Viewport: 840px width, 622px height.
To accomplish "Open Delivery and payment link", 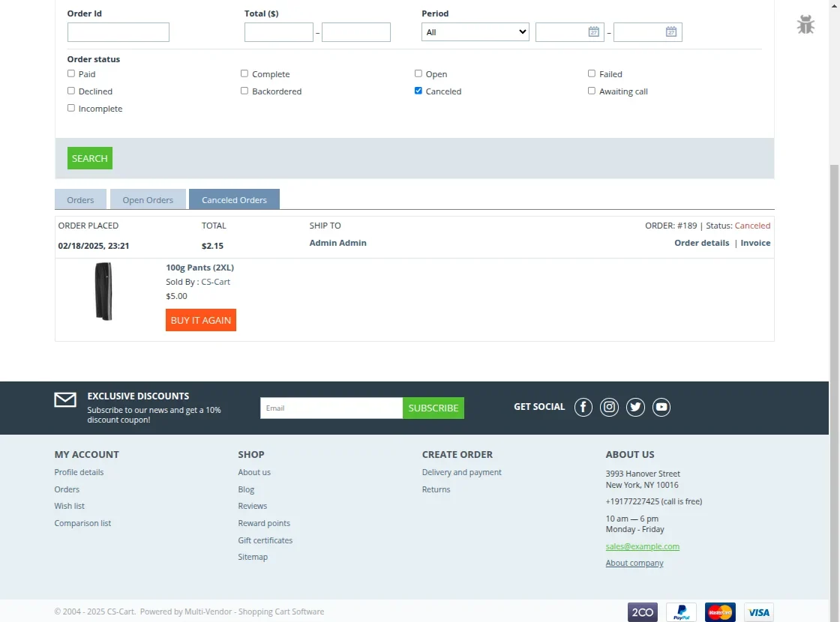I will (462, 472).
